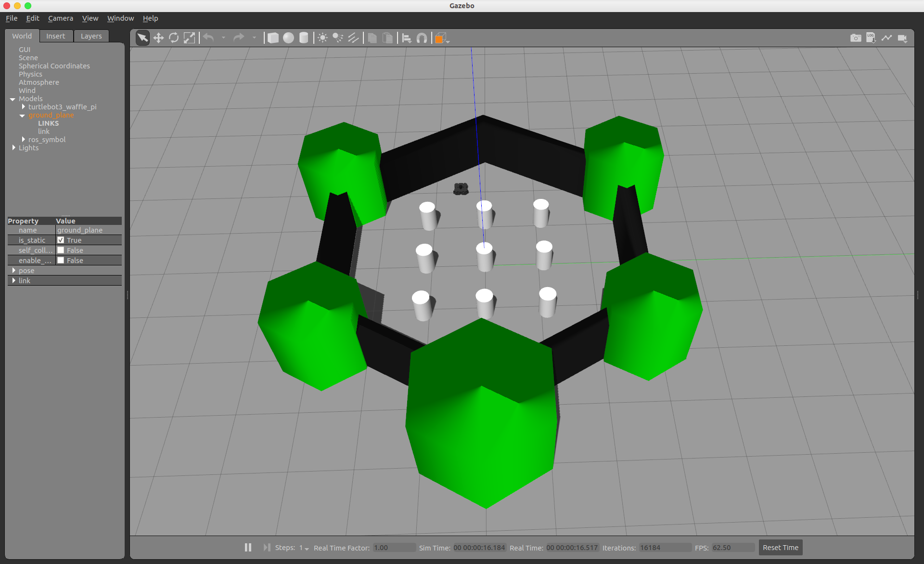Switch to the Insert tab
The height and width of the screenshot is (564, 924).
click(x=55, y=36)
